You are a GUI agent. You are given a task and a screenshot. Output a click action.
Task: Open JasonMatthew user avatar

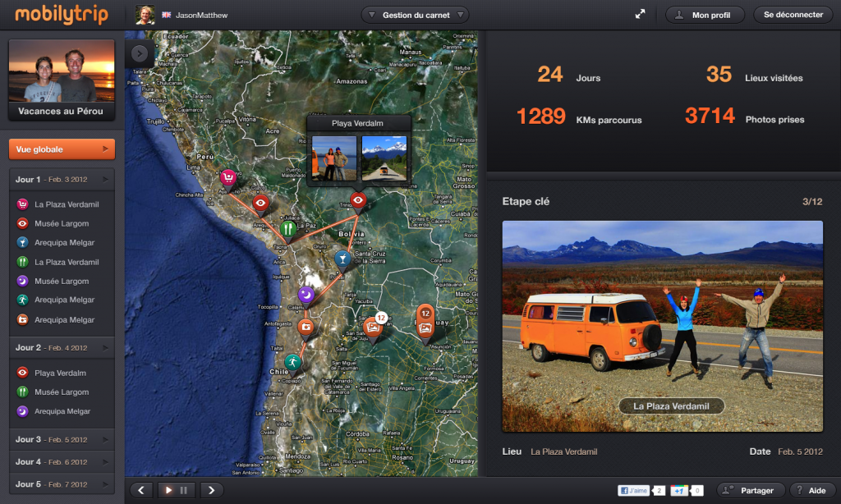145,15
